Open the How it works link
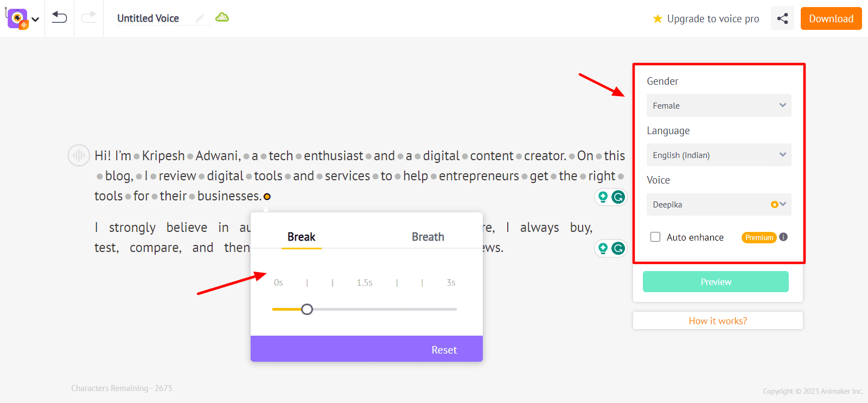 pyautogui.click(x=717, y=321)
